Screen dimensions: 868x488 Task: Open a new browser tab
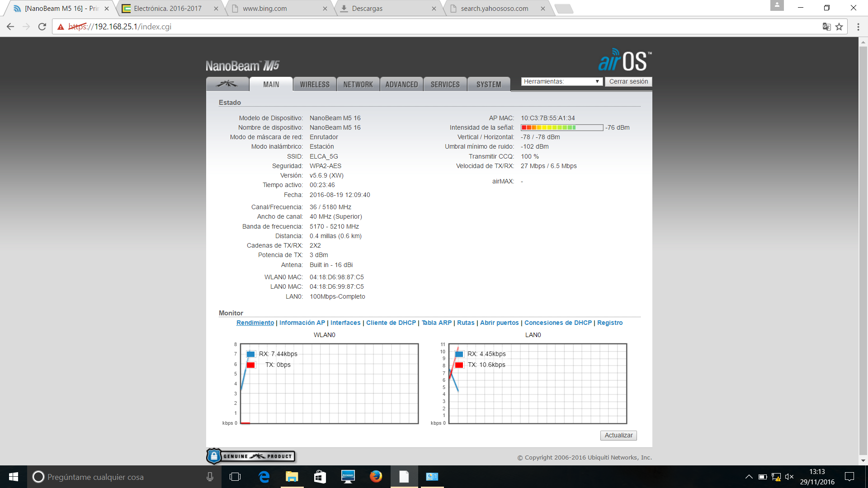pos(564,9)
